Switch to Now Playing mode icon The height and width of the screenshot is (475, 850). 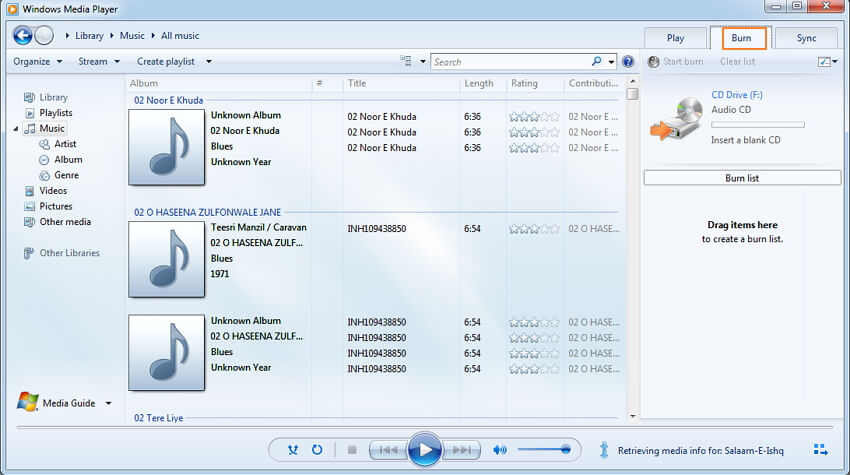pyautogui.click(x=821, y=450)
